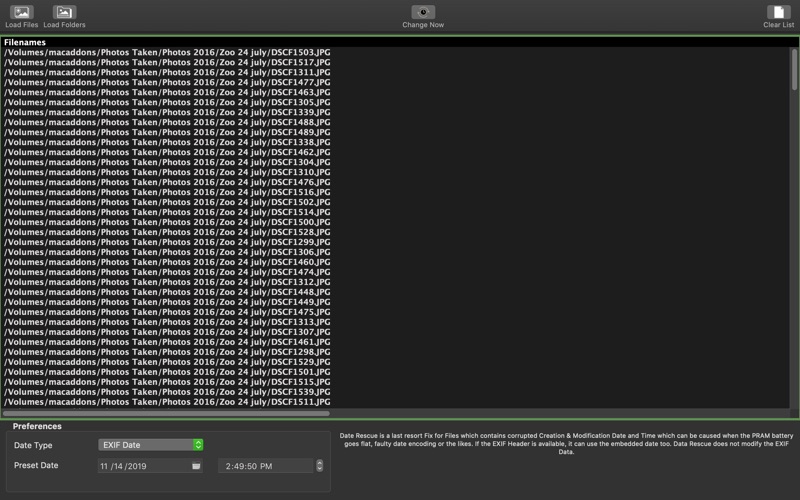Select the DSCF1474.JPG file row
Image resolution: width=800 pixels, height=500 pixels.
coord(396,272)
